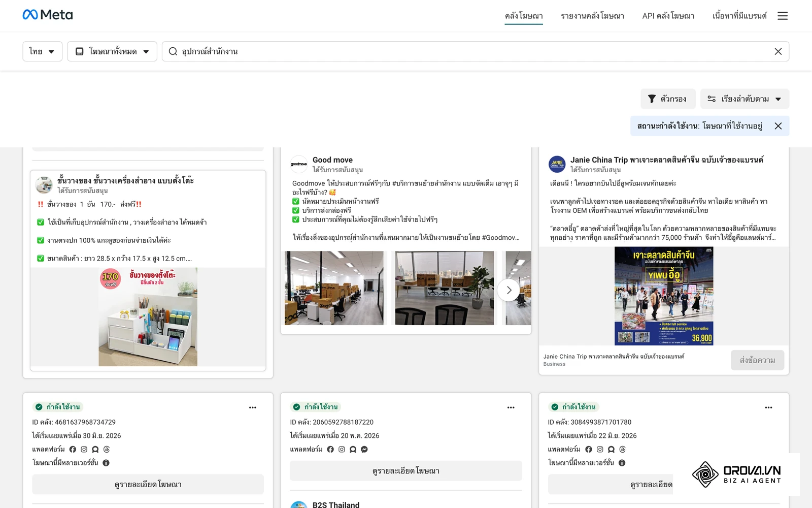Click the search magnifier icon
Viewport: 812px width, 508px height.
coord(173,51)
